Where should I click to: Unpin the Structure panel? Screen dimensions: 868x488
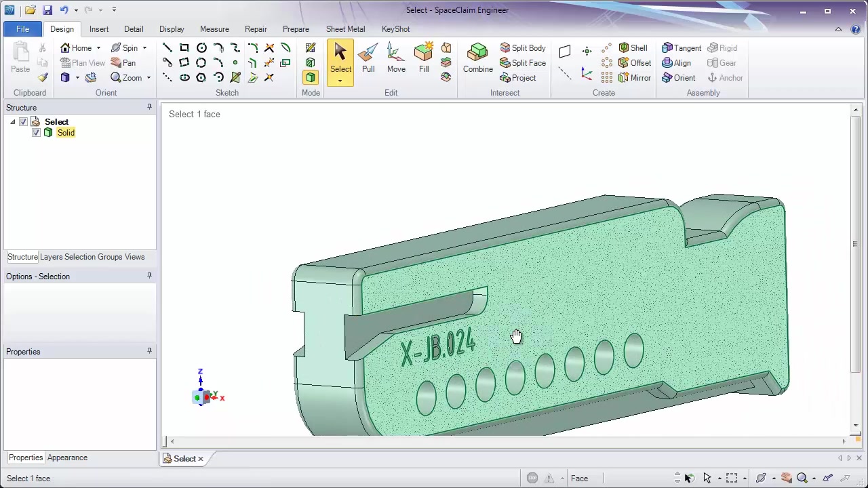pyautogui.click(x=149, y=107)
